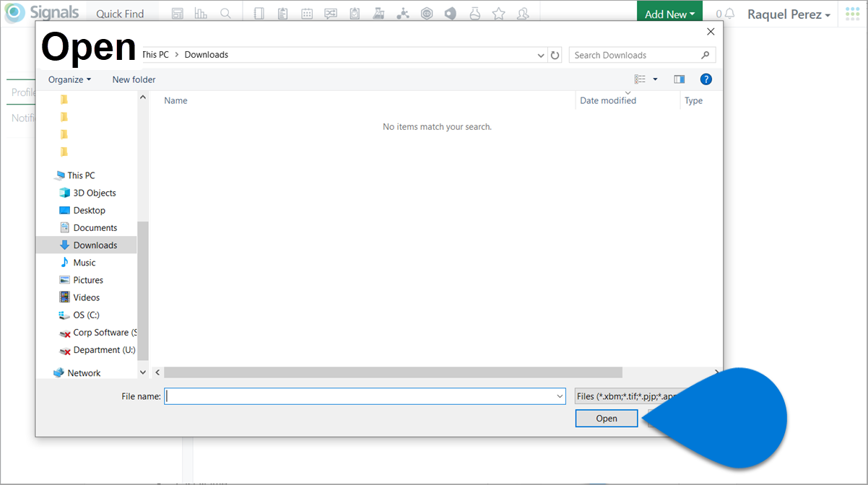The width and height of the screenshot is (868, 485).
Task: Open the notifications bell in Signals
Action: (x=729, y=14)
